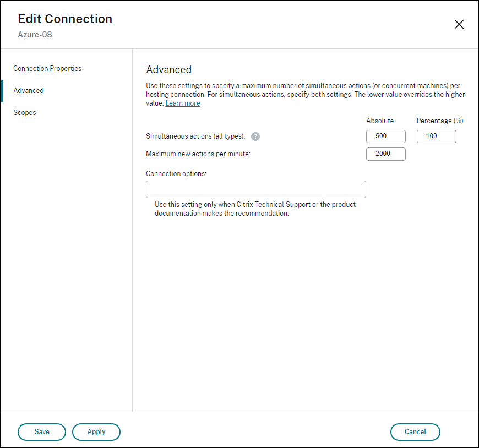Click inside the Connection options text box
Screen dimensions: 479x448
coord(255,189)
